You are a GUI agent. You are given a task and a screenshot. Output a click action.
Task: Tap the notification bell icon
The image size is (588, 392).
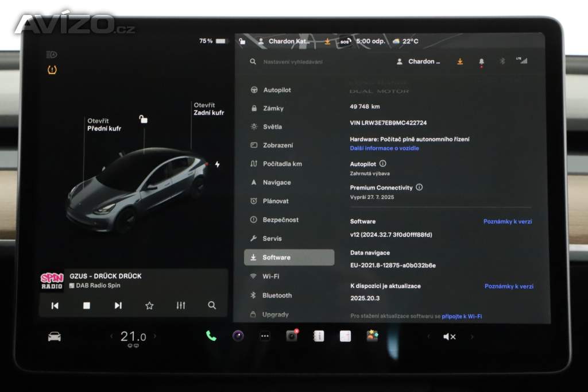click(481, 62)
